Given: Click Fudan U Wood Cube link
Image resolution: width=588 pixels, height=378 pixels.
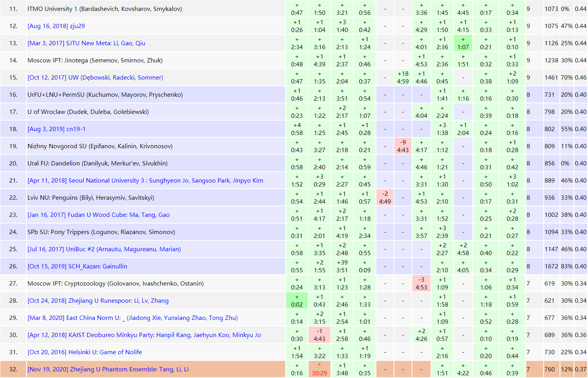Looking at the screenshot, I should [98, 215].
